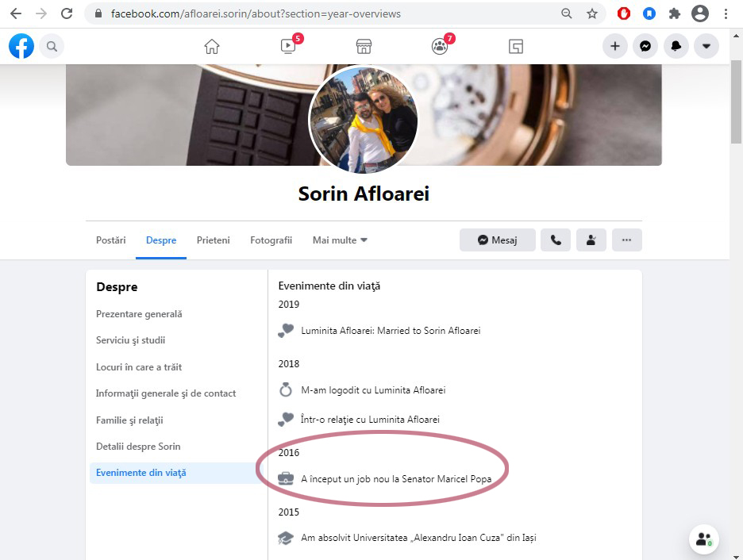Image resolution: width=743 pixels, height=560 pixels.
Task: Open the profile three-dots options menu
Action: [626, 240]
